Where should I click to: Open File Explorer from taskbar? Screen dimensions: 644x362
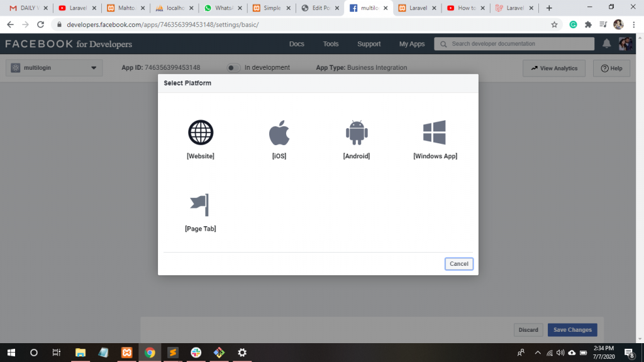click(80, 353)
